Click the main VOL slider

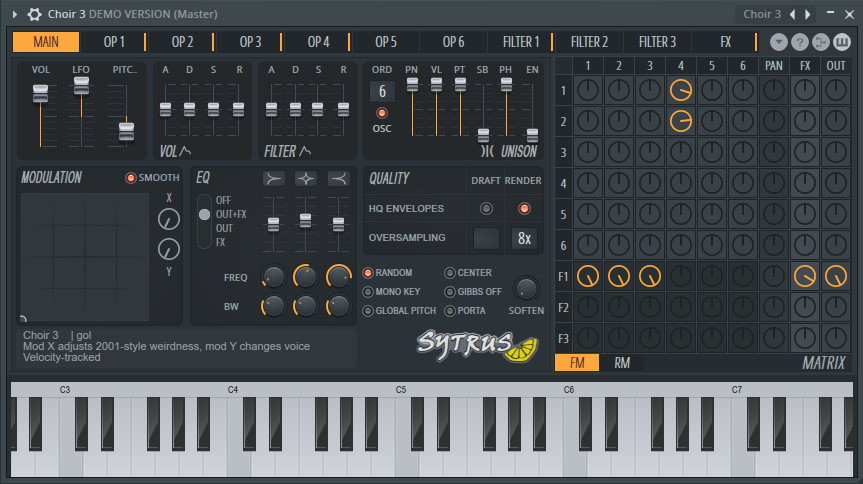coord(40,115)
